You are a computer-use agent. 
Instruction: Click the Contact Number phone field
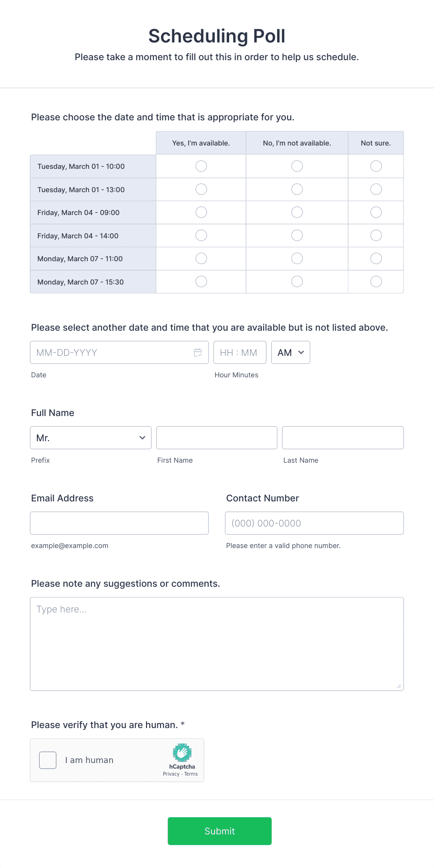pos(314,523)
